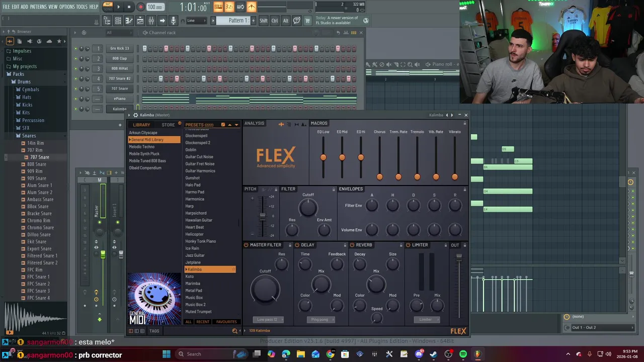Viewport: 644px width, 362px height.
Task: Select the 808 Clap channel button
Action: [120, 58]
